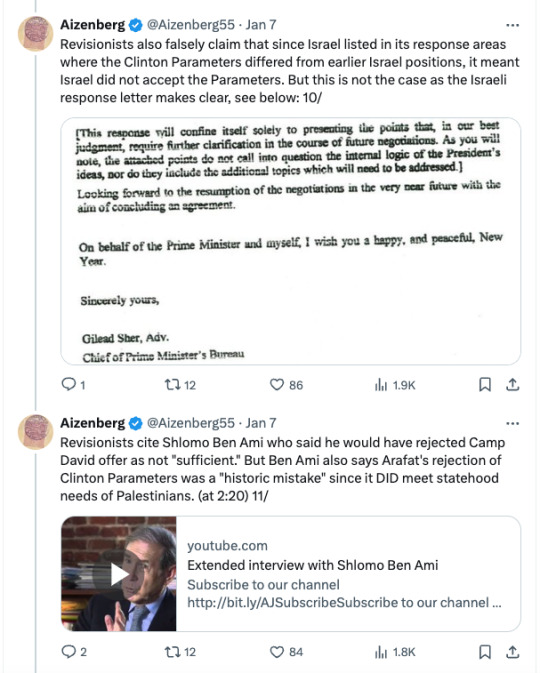Open the scanned Israeli response letter image
540x673 pixels.
291,241
